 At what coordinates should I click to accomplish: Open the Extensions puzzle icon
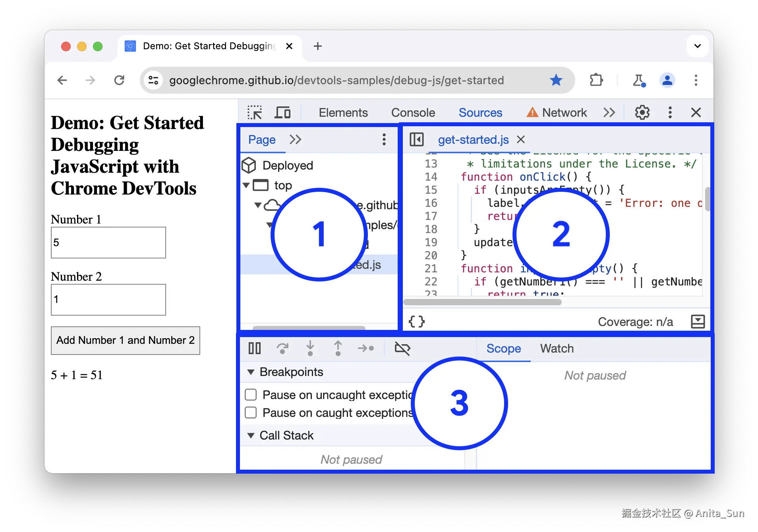point(596,81)
